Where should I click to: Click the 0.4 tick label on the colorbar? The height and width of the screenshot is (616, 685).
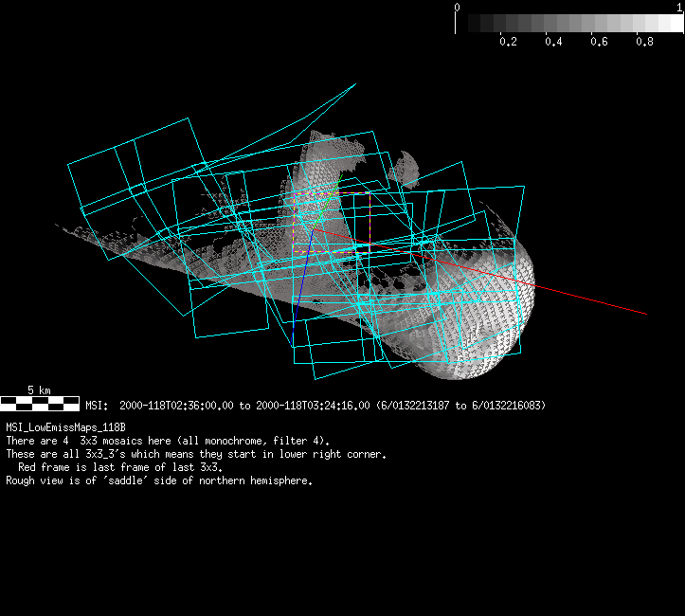(x=553, y=43)
